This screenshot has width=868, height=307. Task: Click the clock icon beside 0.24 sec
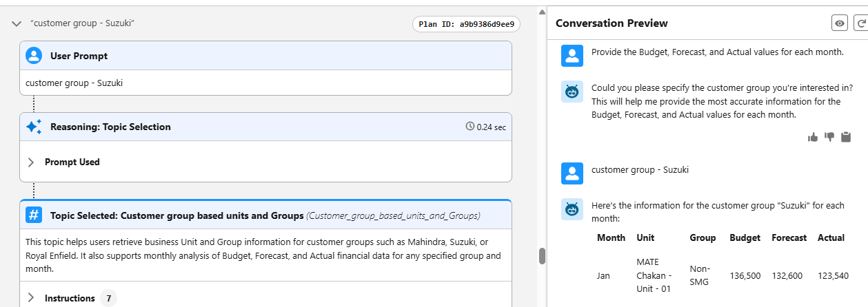(x=470, y=127)
